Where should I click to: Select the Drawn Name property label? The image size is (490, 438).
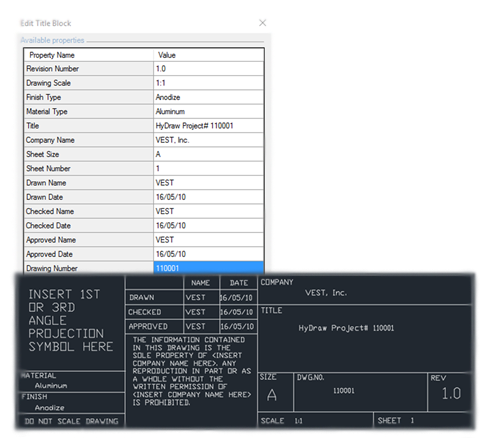click(x=89, y=183)
